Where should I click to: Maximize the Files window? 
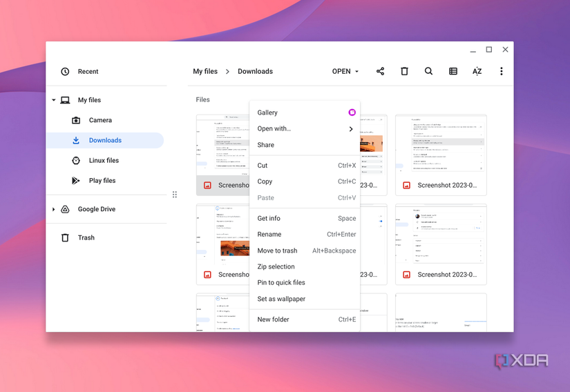pyautogui.click(x=489, y=50)
